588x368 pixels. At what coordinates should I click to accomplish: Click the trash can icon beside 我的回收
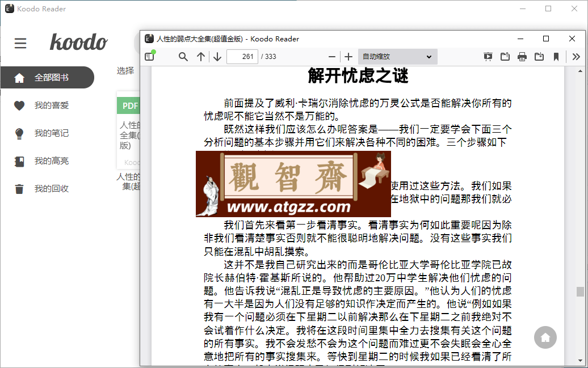pos(19,189)
